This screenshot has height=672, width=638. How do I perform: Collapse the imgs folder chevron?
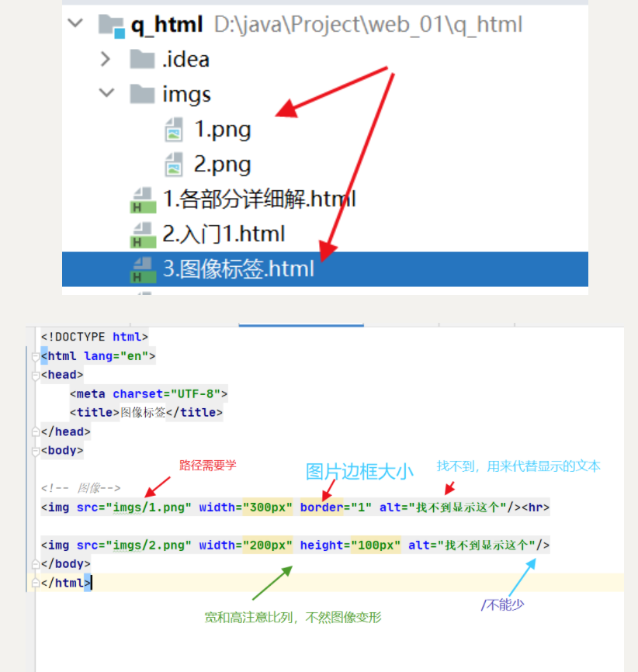pyautogui.click(x=106, y=92)
